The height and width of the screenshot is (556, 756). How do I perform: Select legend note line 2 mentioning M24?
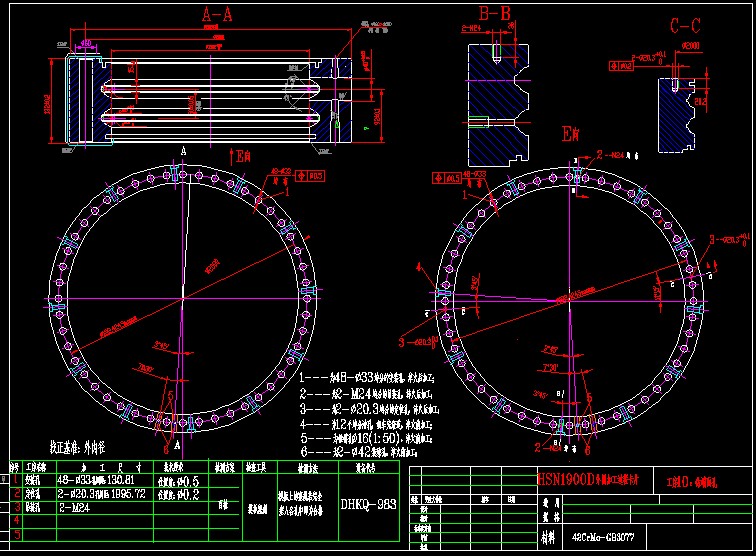click(366, 394)
